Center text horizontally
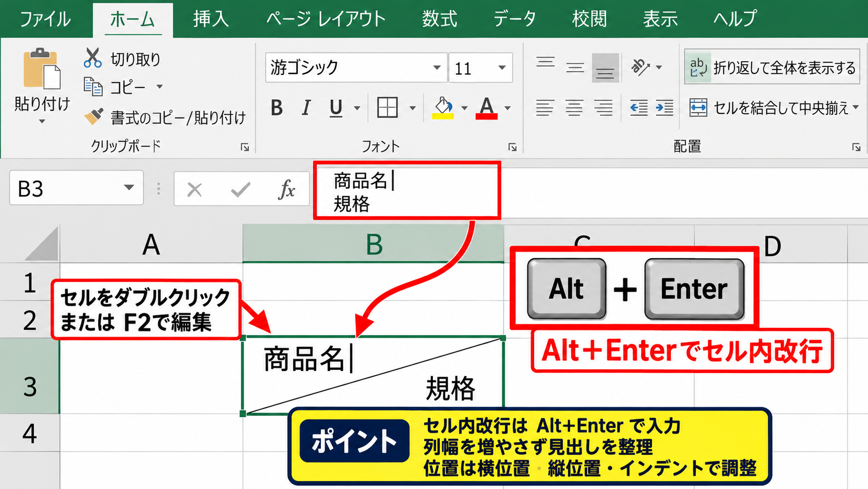This screenshot has width=868, height=489. pos(574,108)
